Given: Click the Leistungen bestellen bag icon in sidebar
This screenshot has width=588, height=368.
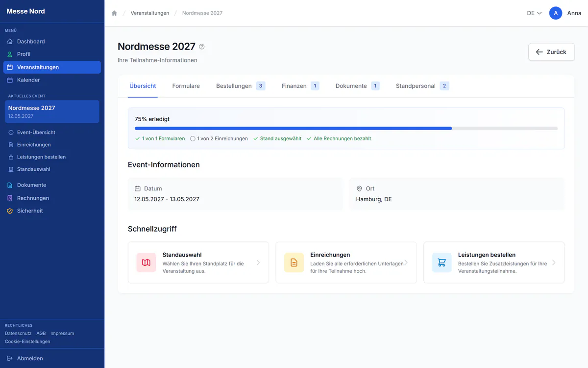Looking at the screenshot, I should (11, 157).
